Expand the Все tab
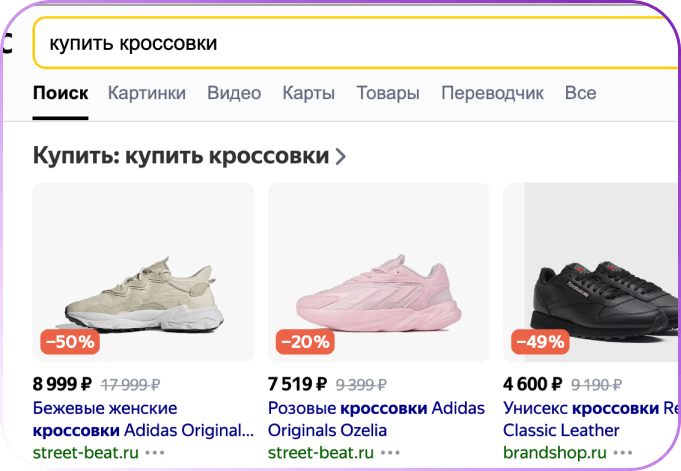 click(580, 93)
